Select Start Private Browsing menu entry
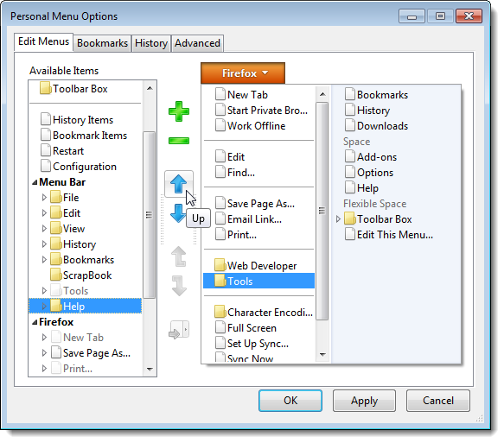The height and width of the screenshot is (443, 504). (262, 111)
